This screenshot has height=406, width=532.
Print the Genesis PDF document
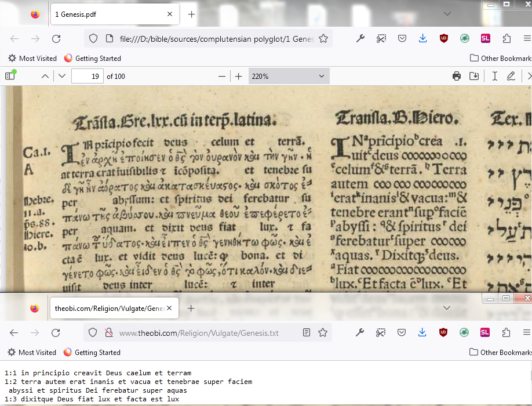click(x=457, y=76)
